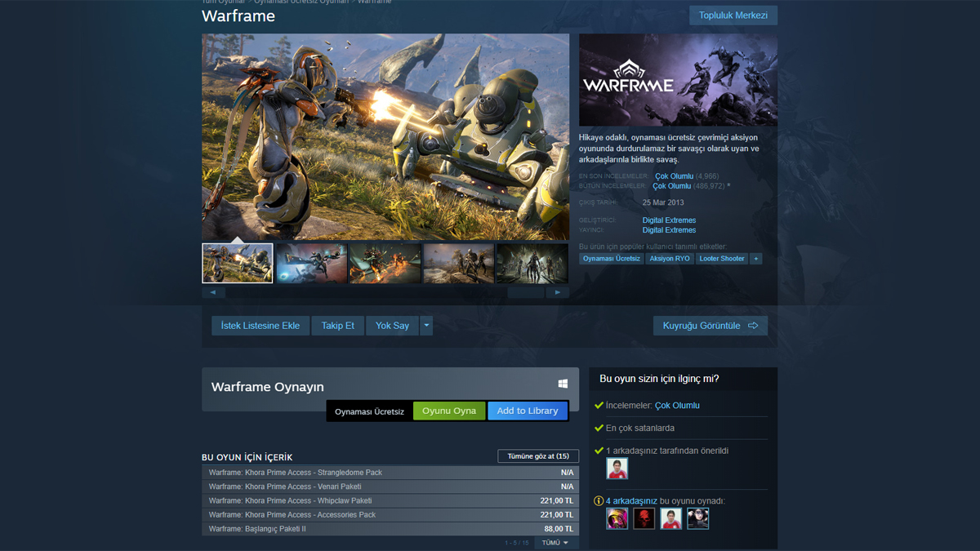Open Warframe Başlangıç Paketi II row
Viewport: 980px width, 551px height.
pyautogui.click(x=390, y=529)
